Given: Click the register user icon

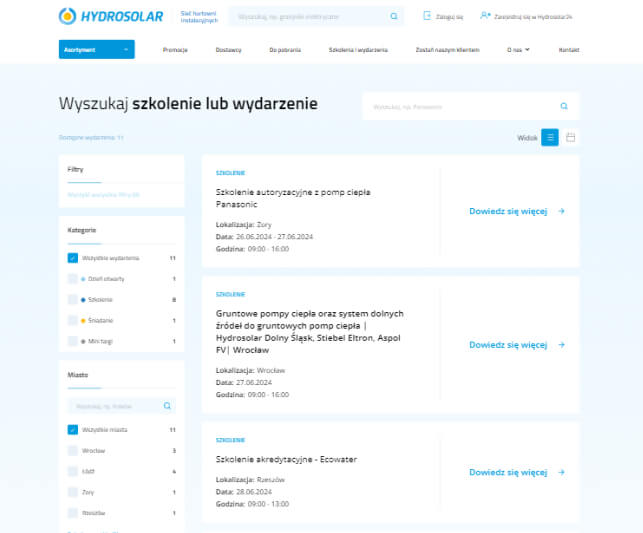Looking at the screenshot, I should (485, 16).
